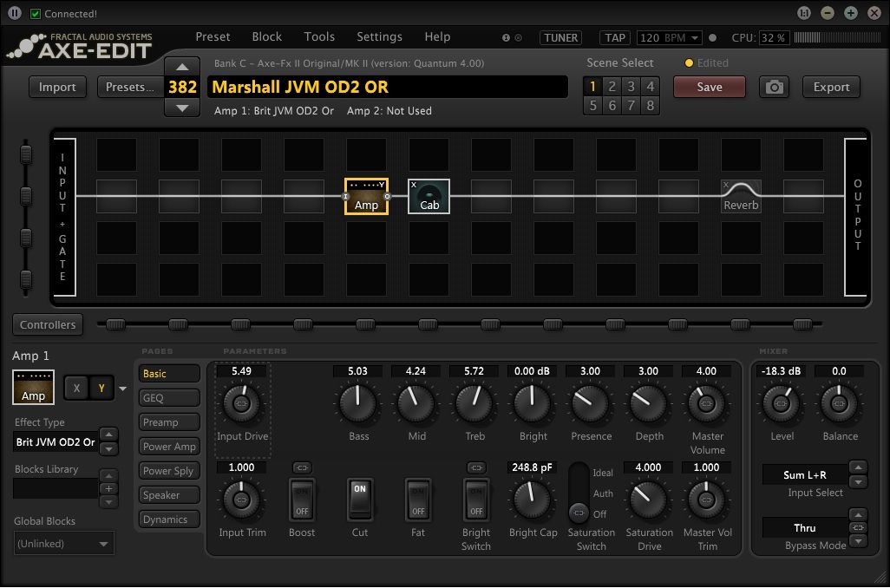Switch Amp to Y state
Image resolution: width=890 pixels, height=588 pixels.
tap(101, 389)
